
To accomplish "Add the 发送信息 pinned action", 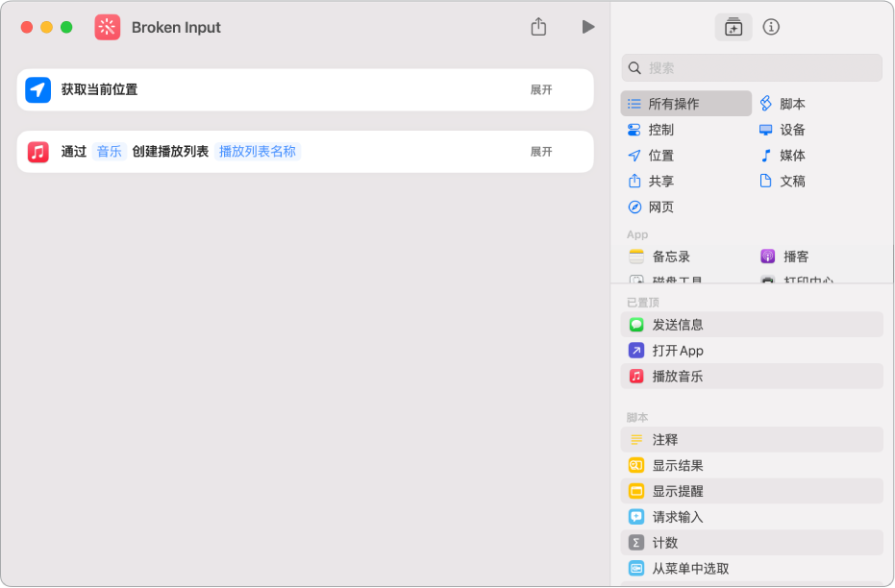I will (x=752, y=325).
